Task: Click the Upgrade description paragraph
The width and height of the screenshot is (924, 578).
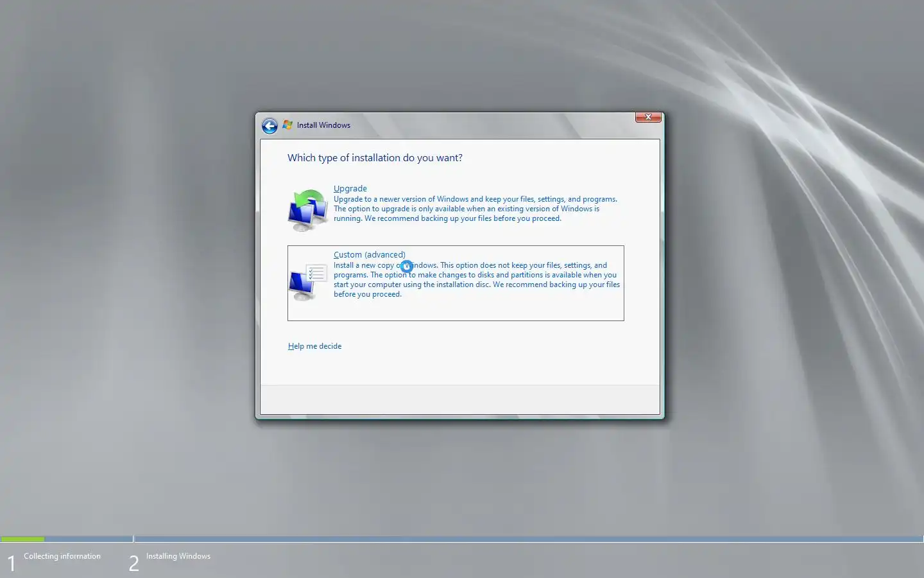Action: point(475,209)
